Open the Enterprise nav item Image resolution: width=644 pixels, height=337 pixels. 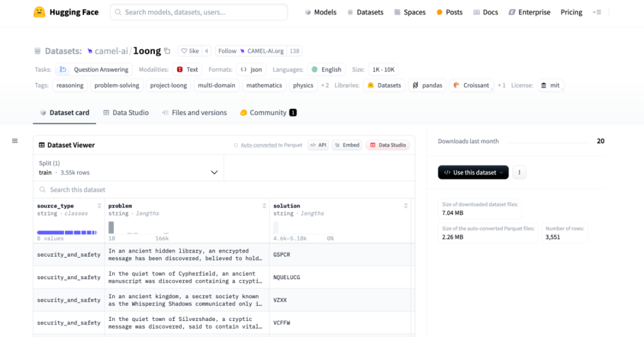click(x=530, y=13)
